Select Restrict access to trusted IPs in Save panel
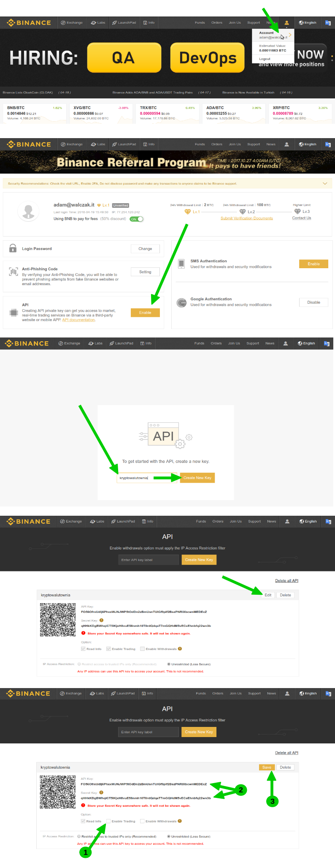The image size is (335, 868). [x=79, y=836]
